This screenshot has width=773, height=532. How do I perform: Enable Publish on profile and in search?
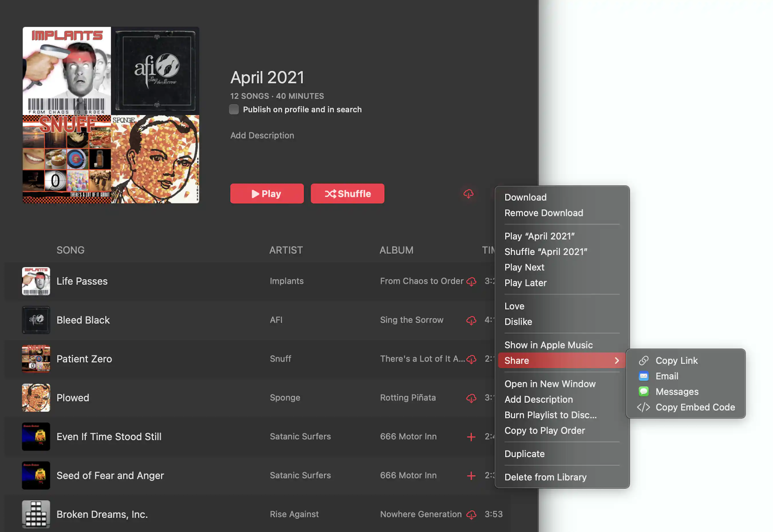pos(234,109)
